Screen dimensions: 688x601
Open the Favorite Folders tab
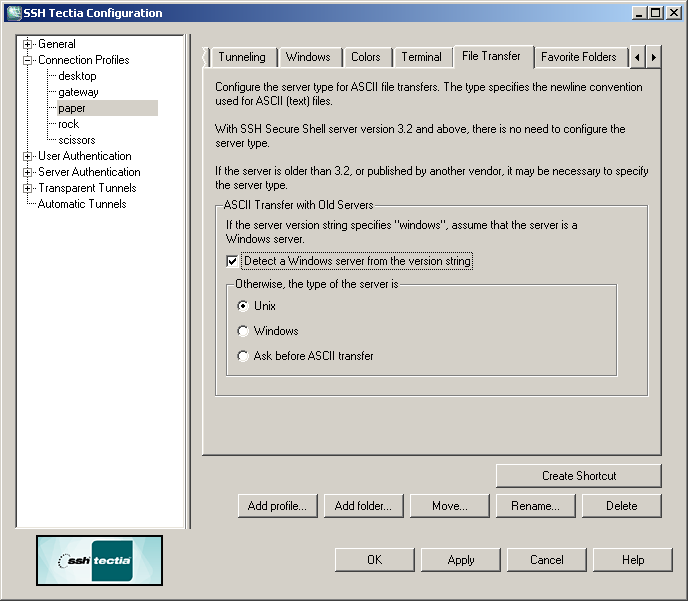[x=579, y=57]
